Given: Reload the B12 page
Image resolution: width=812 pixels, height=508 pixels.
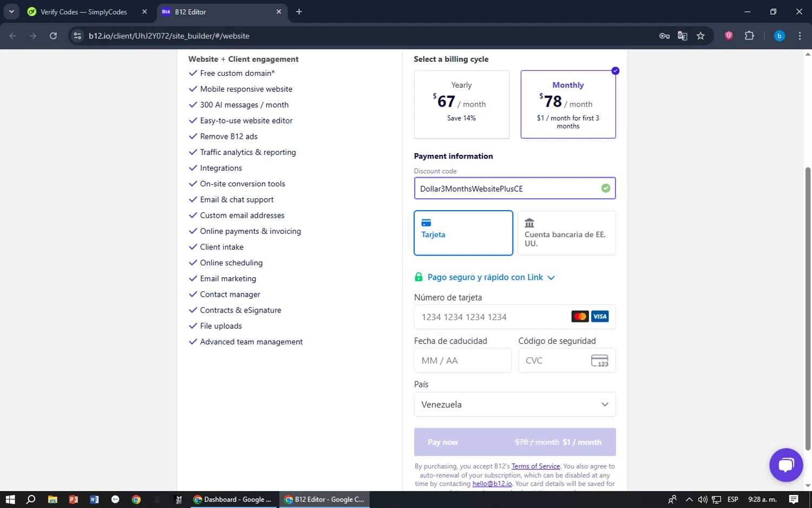Looking at the screenshot, I should [53, 36].
